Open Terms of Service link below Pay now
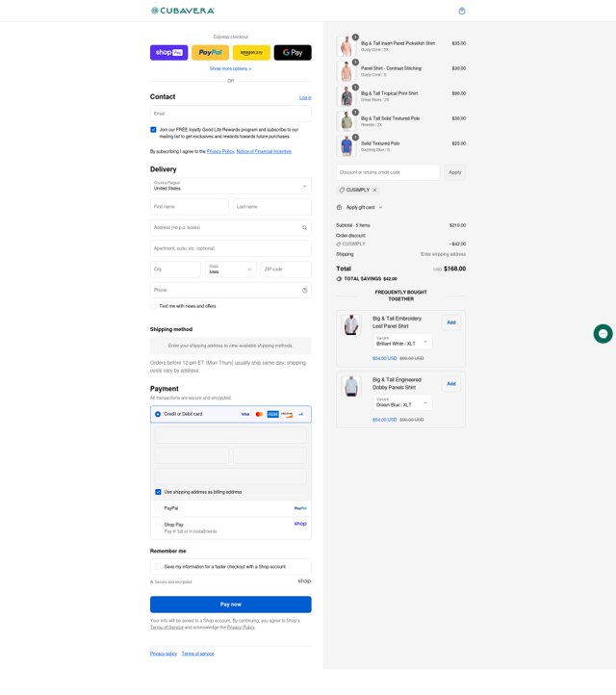 (167, 628)
